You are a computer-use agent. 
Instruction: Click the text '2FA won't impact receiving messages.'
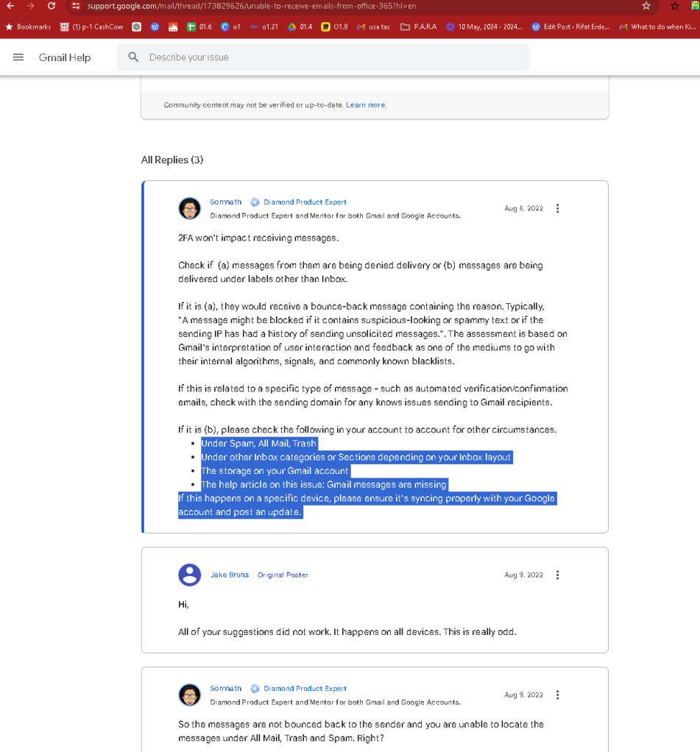click(x=258, y=238)
